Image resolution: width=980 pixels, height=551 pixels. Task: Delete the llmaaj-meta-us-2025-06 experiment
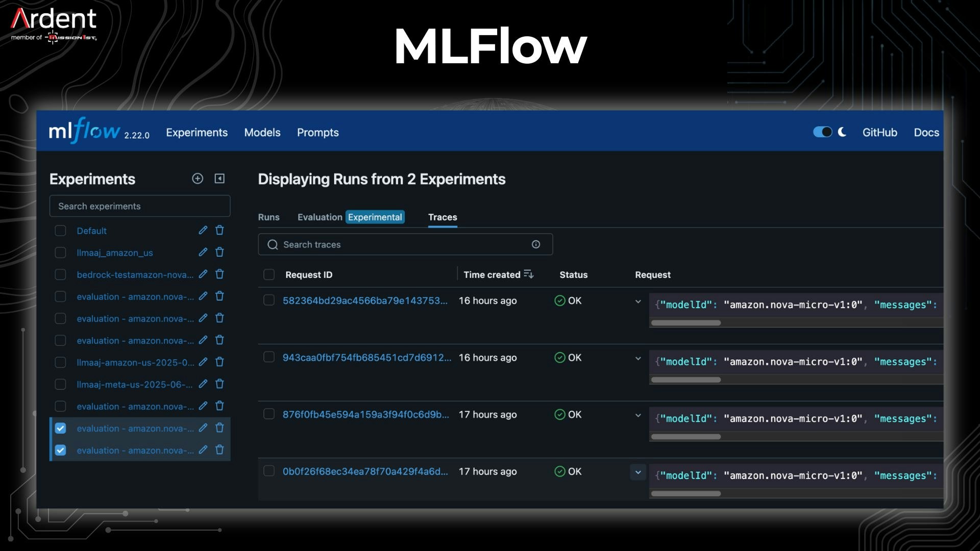pos(220,384)
